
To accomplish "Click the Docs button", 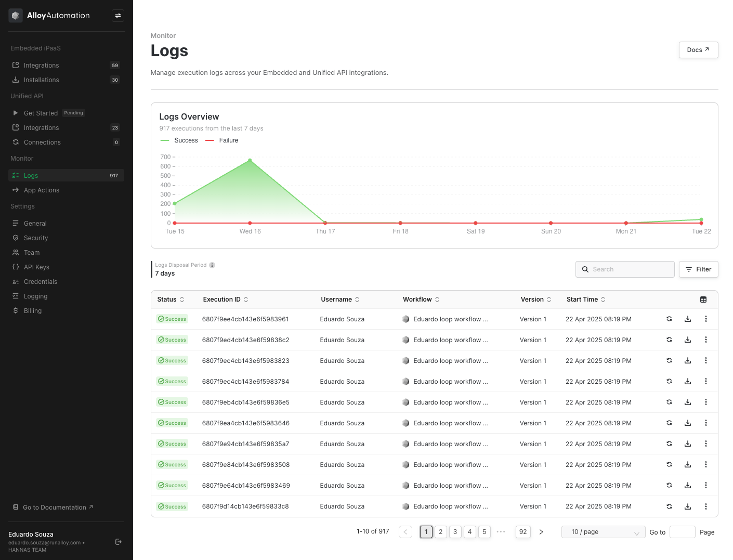I will [x=698, y=50].
